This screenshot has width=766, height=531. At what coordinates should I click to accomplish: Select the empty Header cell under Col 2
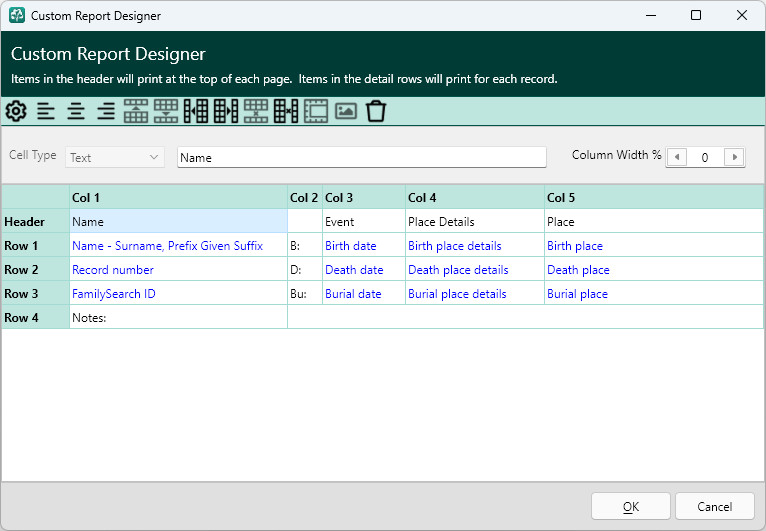[x=305, y=221]
